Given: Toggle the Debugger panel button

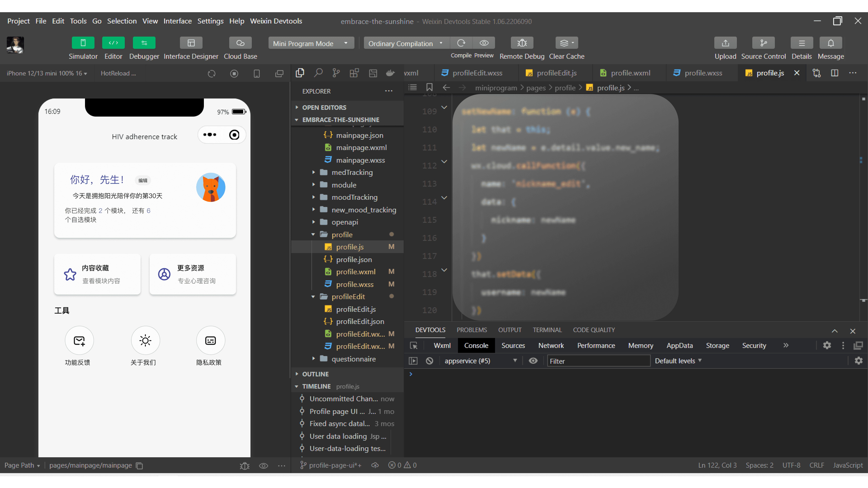Looking at the screenshot, I should [144, 43].
